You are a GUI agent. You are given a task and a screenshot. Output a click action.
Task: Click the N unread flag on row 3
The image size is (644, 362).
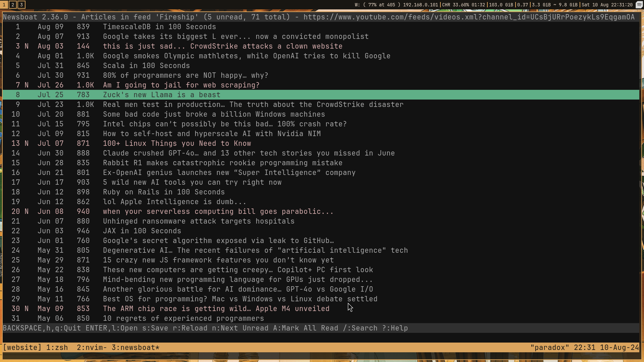point(26,46)
